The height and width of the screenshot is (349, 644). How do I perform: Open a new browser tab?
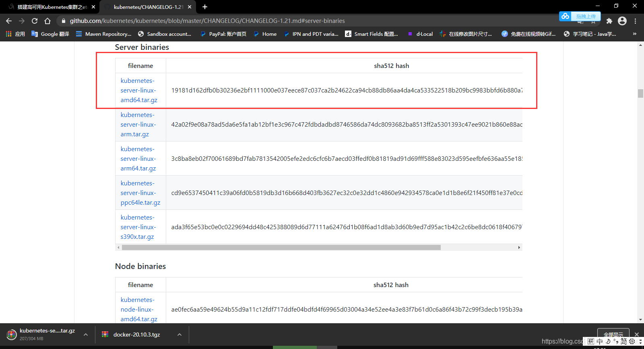pyautogui.click(x=205, y=7)
